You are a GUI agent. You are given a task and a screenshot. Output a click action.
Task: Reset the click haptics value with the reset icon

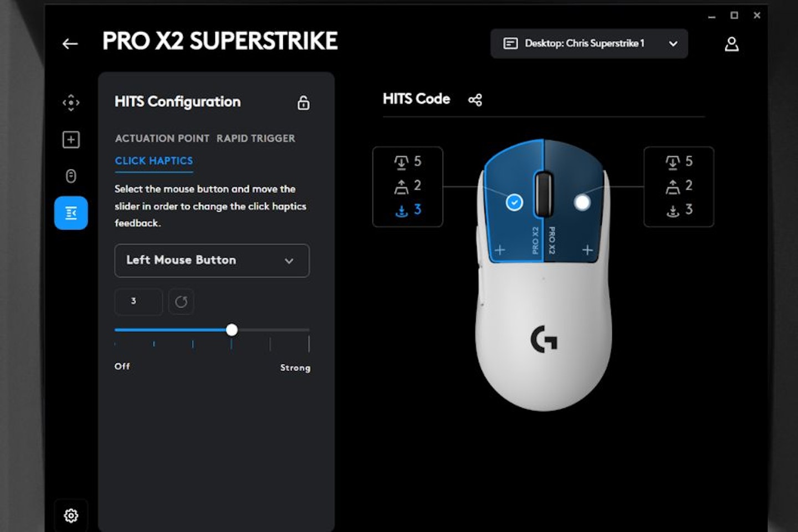click(181, 301)
